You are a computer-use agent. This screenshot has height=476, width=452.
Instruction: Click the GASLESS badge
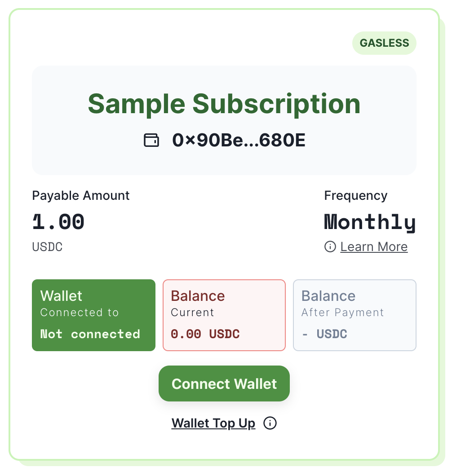[x=384, y=43]
